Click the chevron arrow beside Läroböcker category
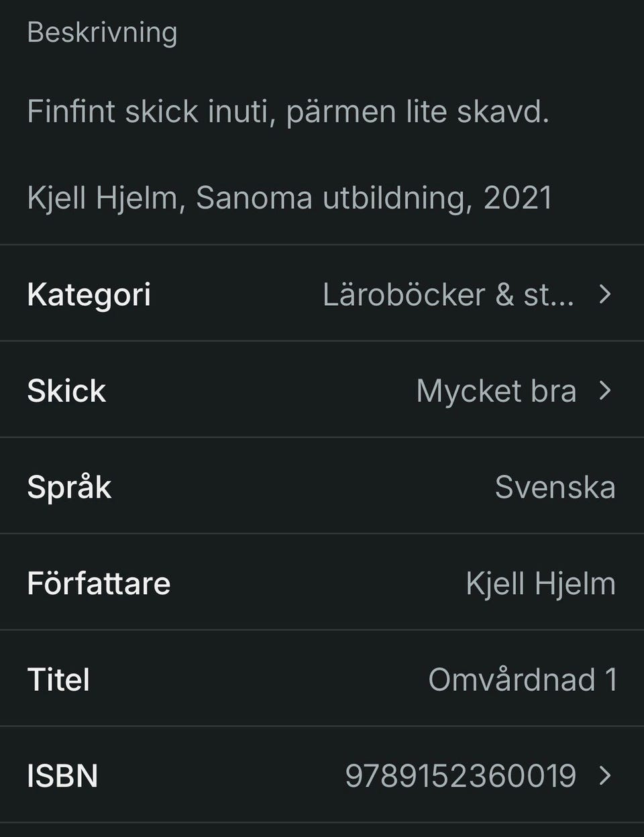 (605, 294)
